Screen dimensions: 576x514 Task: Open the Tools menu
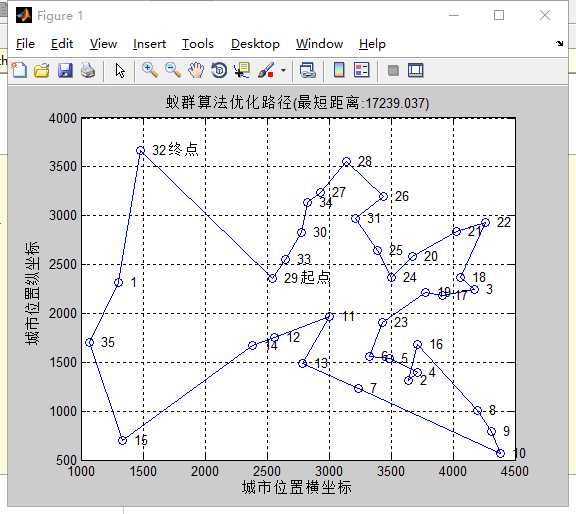pyautogui.click(x=198, y=44)
